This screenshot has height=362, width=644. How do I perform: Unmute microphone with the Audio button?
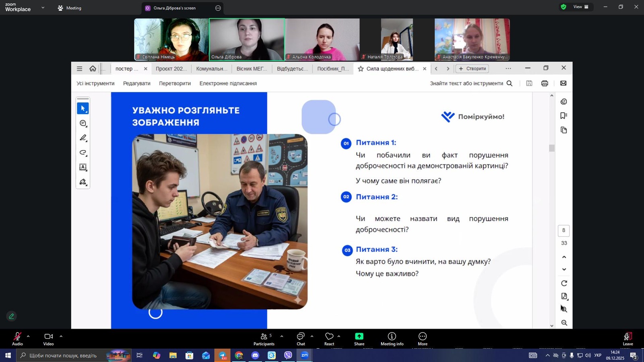(17, 339)
